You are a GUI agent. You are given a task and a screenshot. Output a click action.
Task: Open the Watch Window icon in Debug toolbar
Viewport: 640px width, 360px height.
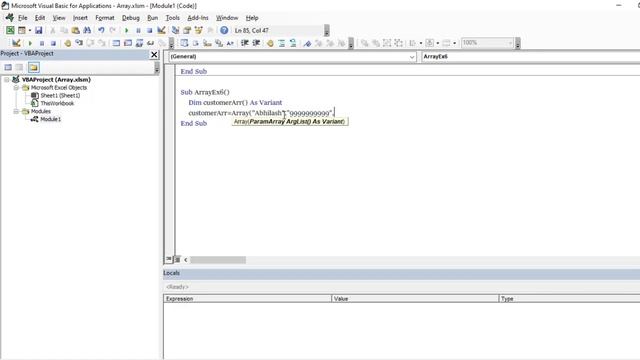(139, 43)
